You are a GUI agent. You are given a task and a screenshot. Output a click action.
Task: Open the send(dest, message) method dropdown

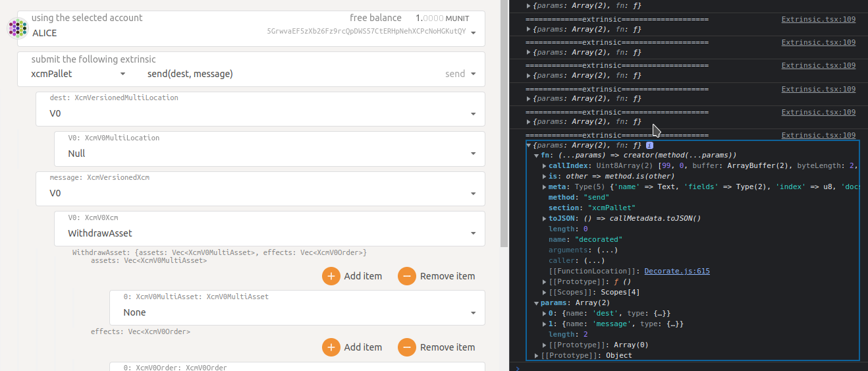tap(313, 74)
